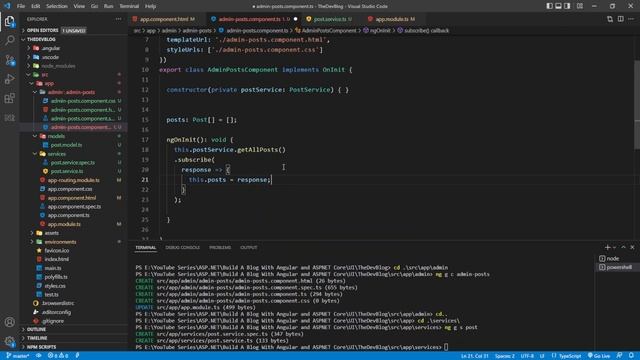The height and width of the screenshot is (360, 640).
Task: Open the Explorer view in activity bar
Action: 9,21
